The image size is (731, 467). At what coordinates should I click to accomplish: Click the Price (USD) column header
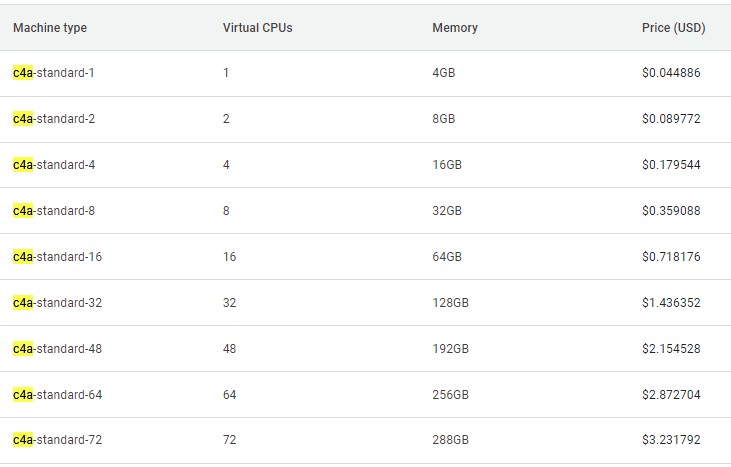pyautogui.click(x=673, y=28)
